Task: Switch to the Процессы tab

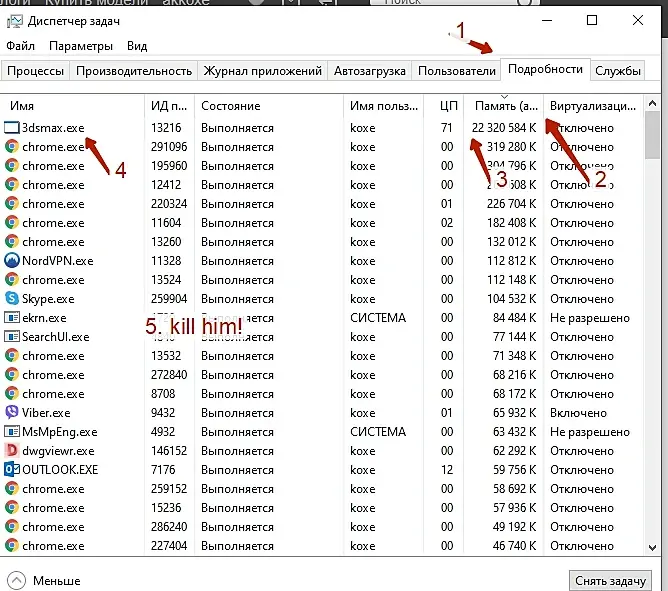Action: (x=36, y=71)
